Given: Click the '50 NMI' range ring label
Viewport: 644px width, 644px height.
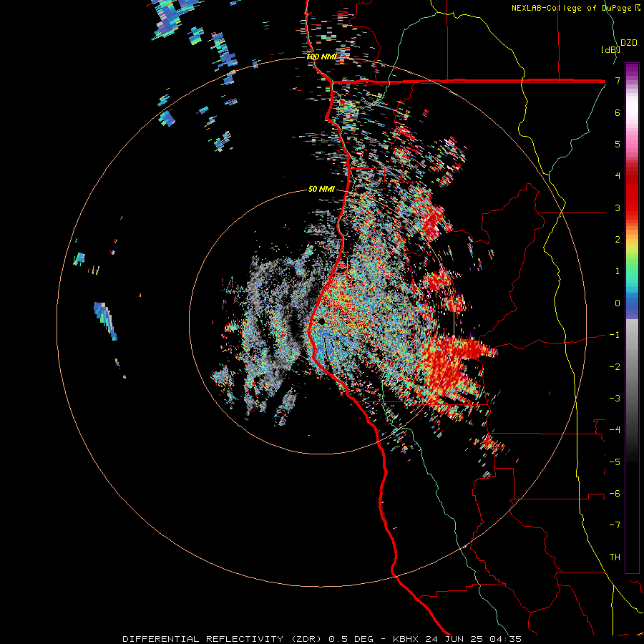Looking at the screenshot, I should [321, 189].
